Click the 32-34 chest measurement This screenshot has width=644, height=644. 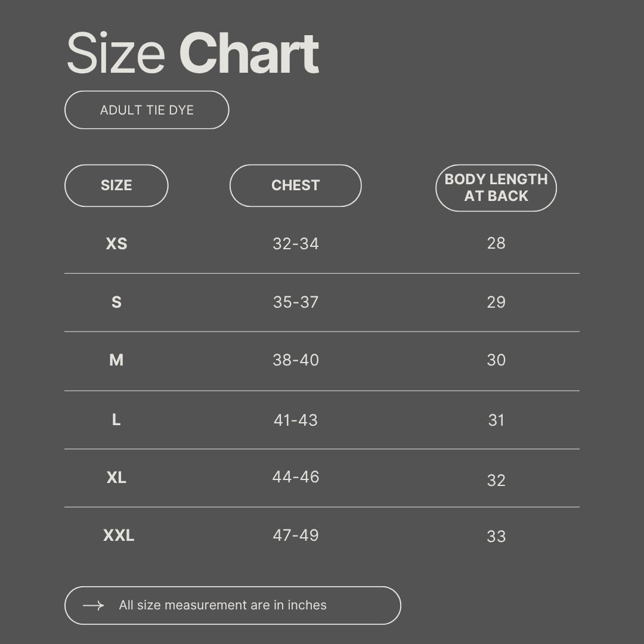point(295,244)
